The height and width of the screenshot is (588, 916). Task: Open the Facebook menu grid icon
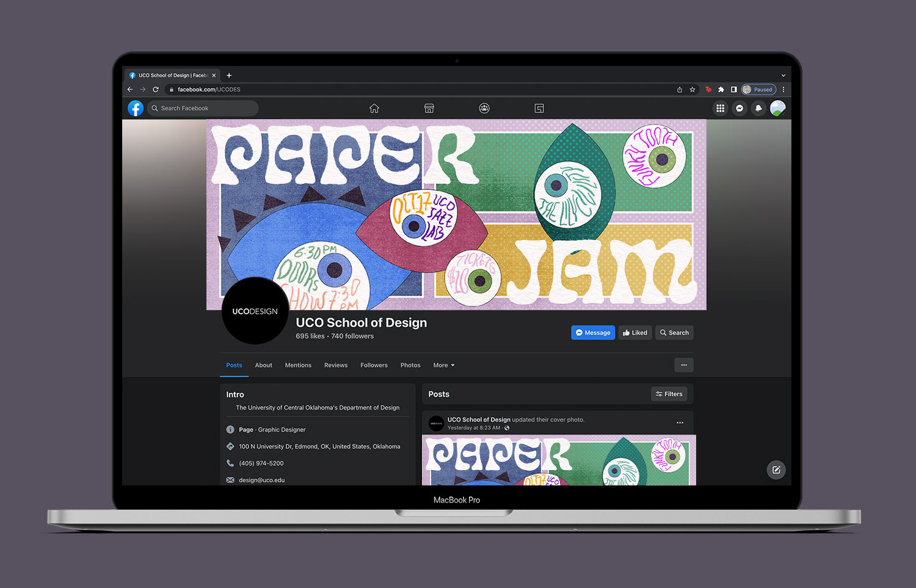(x=721, y=108)
